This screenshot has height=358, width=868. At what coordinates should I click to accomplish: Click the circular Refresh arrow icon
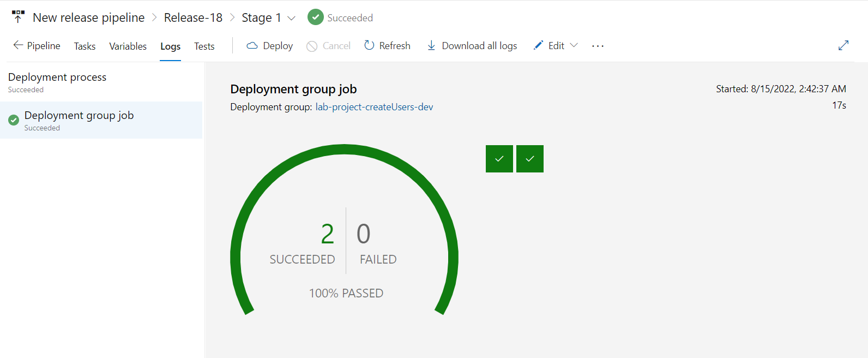[369, 45]
